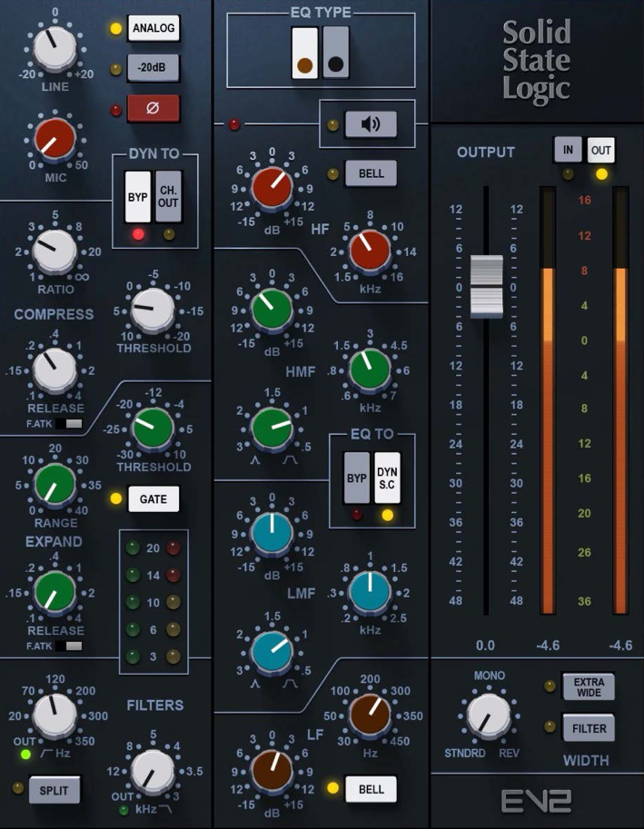Toggle the GATE button
Viewport: 644px width, 829px height.
tap(154, 499)
